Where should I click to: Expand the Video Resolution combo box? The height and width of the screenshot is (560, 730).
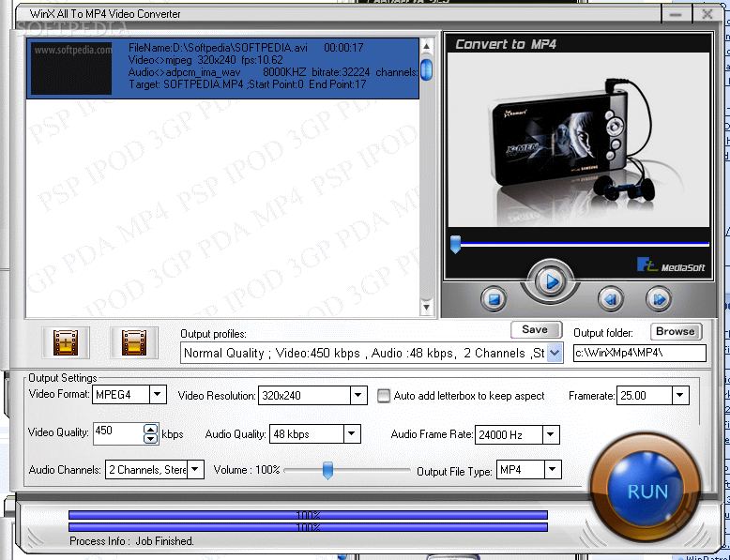click(x=357, y=396)
